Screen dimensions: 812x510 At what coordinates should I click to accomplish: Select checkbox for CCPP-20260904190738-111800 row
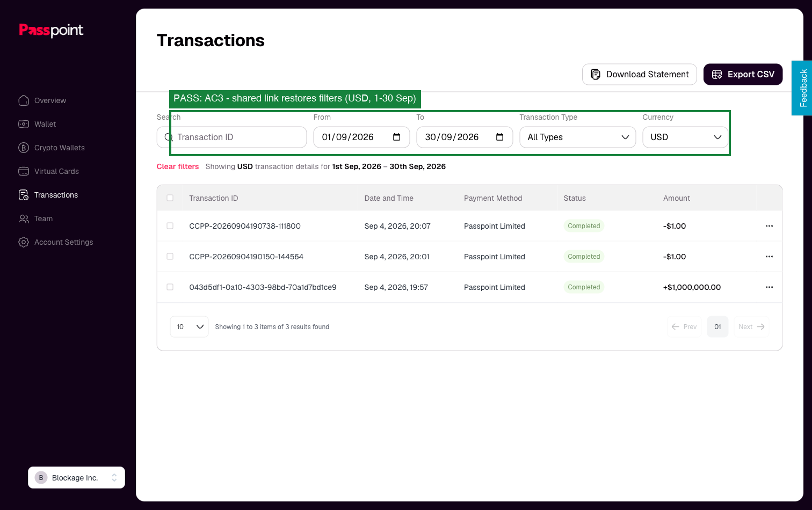170,226
